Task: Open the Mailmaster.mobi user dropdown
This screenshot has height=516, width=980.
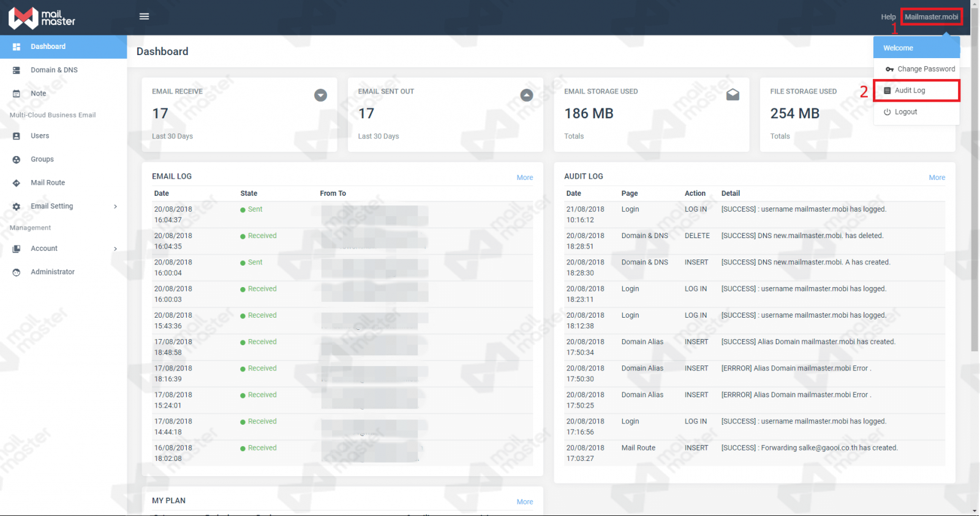Action: (x=931, y=17)
